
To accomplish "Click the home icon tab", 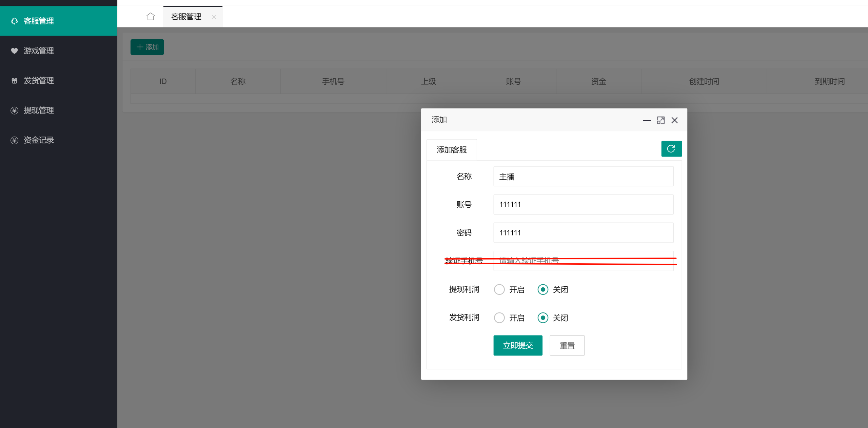I will pos(151,17).
